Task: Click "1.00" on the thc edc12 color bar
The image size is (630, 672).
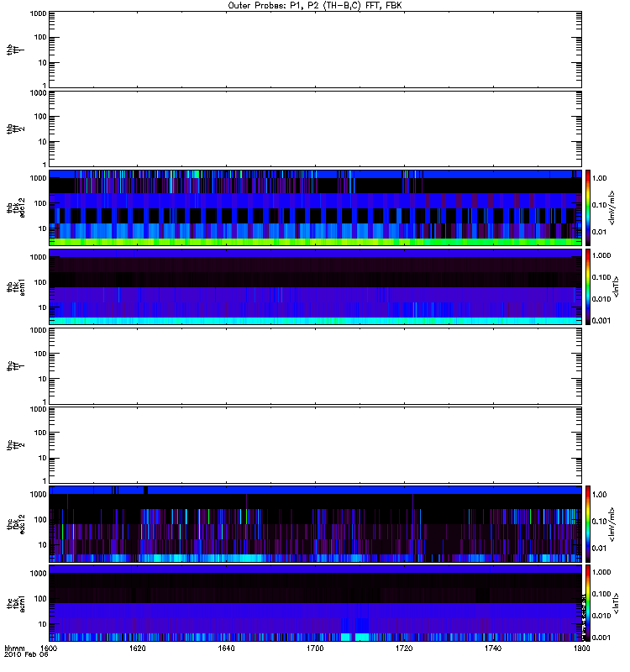Action: 599,495
